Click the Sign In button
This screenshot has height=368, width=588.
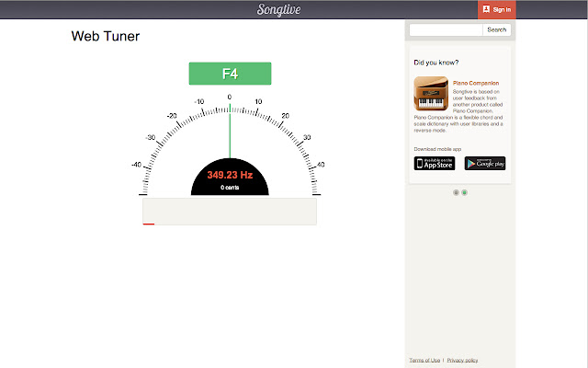(x=496, y=10)
